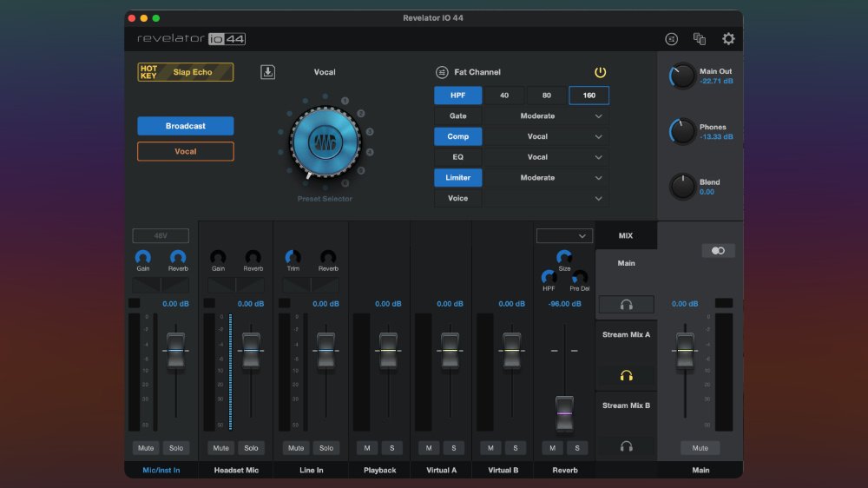Click the Headset Mic Gain knob
The image size is (868, 488).
point(218,257)
